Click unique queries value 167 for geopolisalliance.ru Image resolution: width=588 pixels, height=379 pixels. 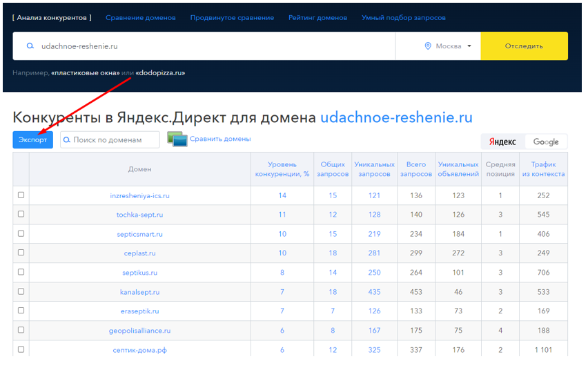pyautogui.click(x=374, y=331)
